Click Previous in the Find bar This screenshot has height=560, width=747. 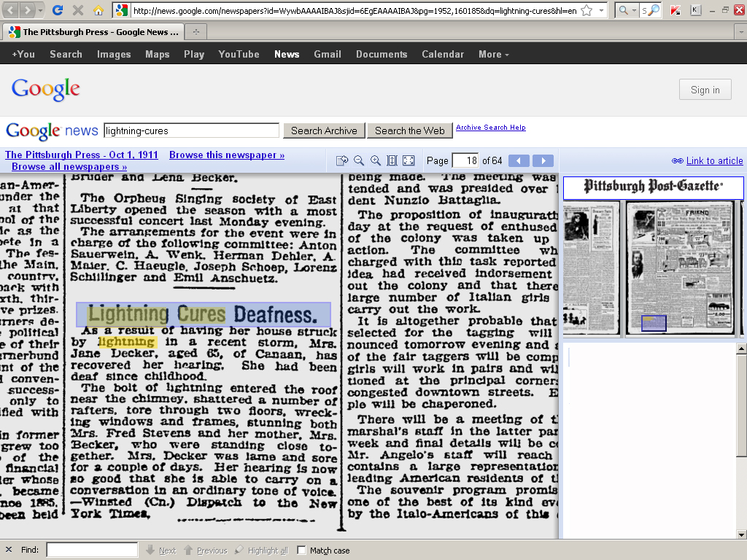pos(206,551)
